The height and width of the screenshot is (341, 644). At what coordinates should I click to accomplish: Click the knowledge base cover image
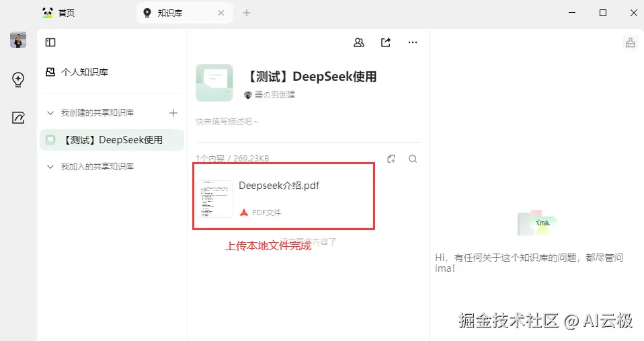[x=214, y=82]
